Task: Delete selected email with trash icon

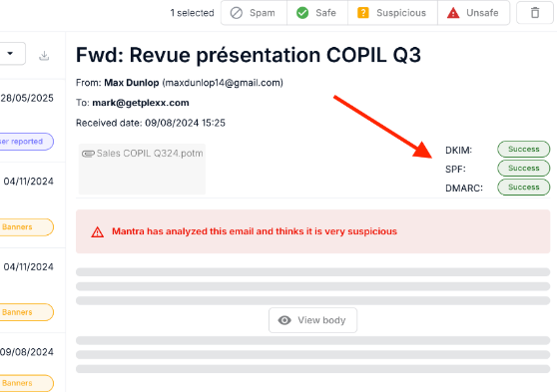Action: pos(535,13)
